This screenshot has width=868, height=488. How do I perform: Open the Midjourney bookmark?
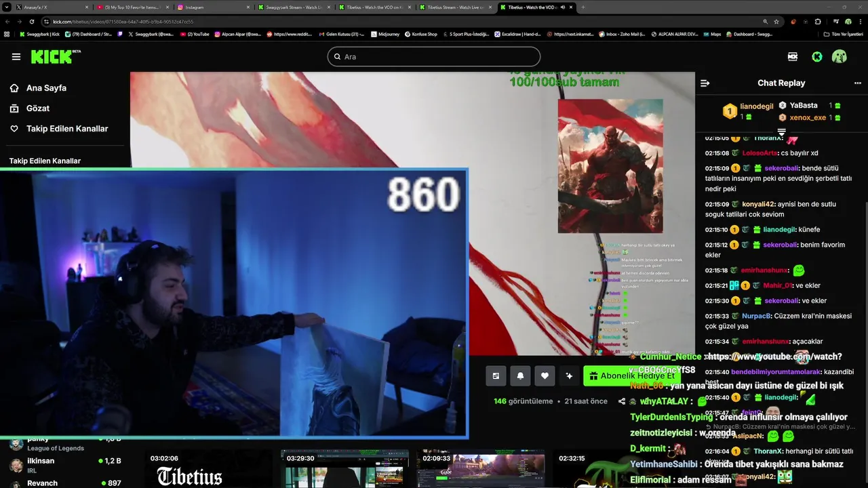385,34
